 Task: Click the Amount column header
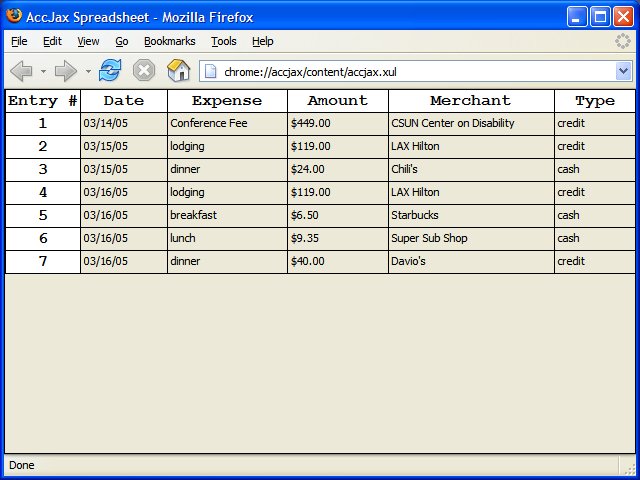pos(337,101)
